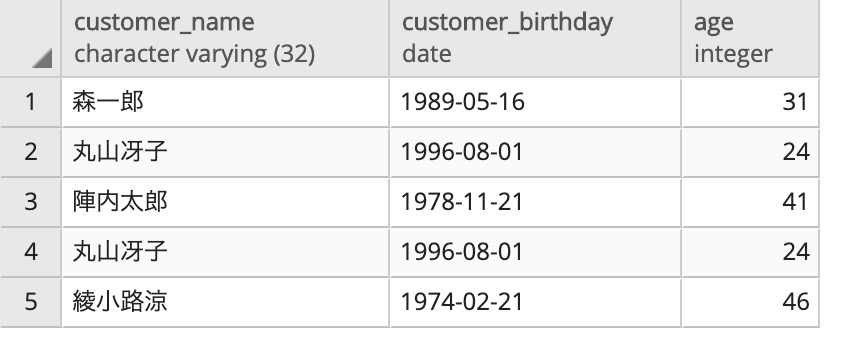Click the birthday cell 1989-05-16

point(535,102)
